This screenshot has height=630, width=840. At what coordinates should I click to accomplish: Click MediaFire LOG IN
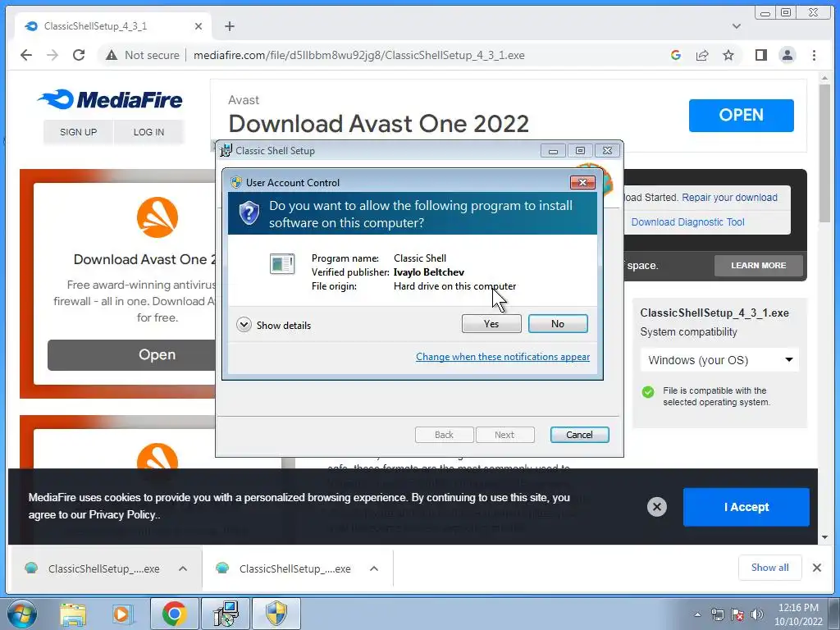(x=149, y=132)
